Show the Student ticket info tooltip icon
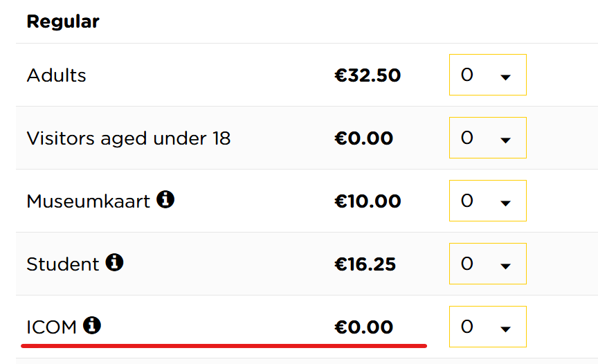 (114, 262)
